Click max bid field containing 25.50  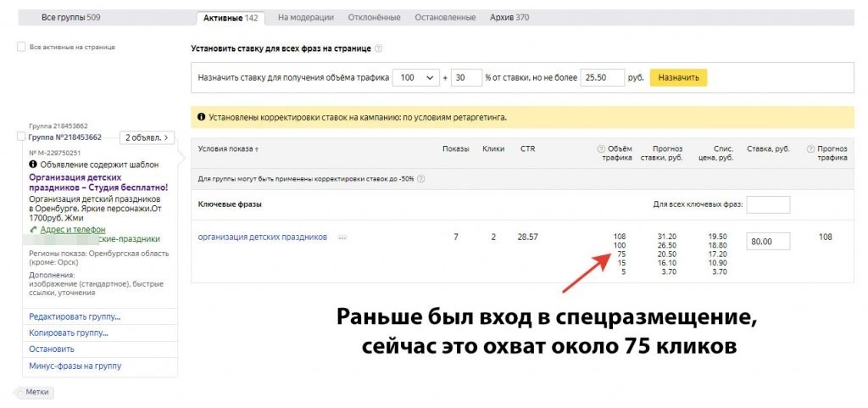[x=603, y=78]
